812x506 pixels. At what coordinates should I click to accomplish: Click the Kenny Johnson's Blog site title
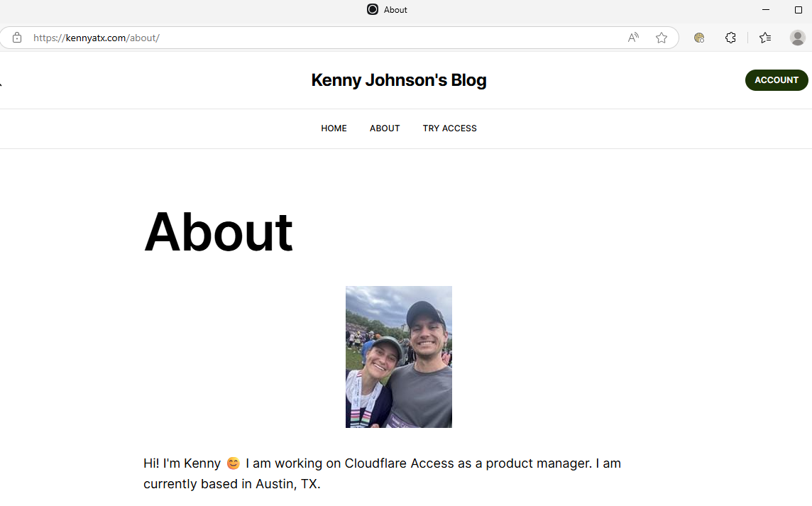(x=399, y=80)
